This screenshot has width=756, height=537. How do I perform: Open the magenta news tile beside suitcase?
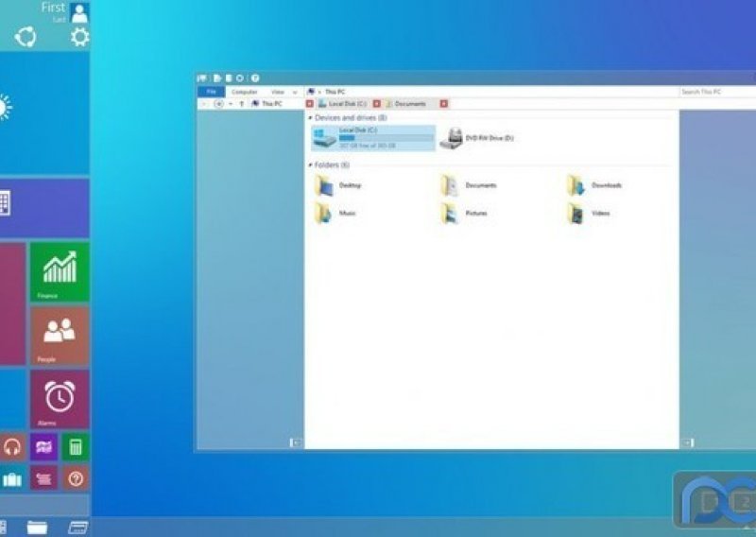click(x=43, y=478)
